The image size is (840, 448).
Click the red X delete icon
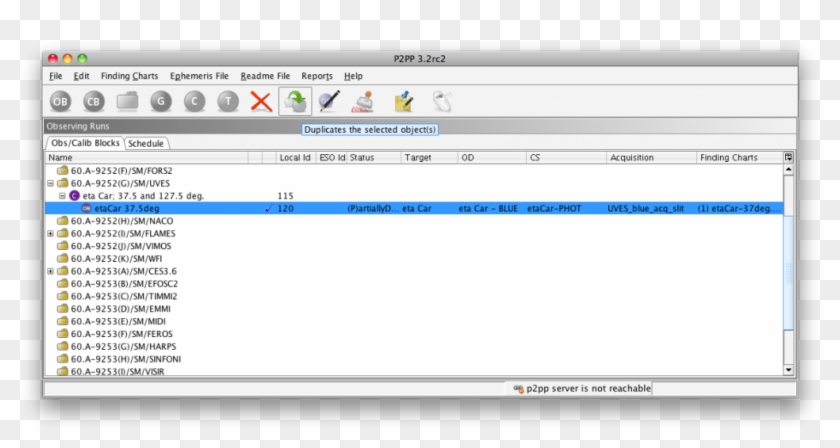261,101
